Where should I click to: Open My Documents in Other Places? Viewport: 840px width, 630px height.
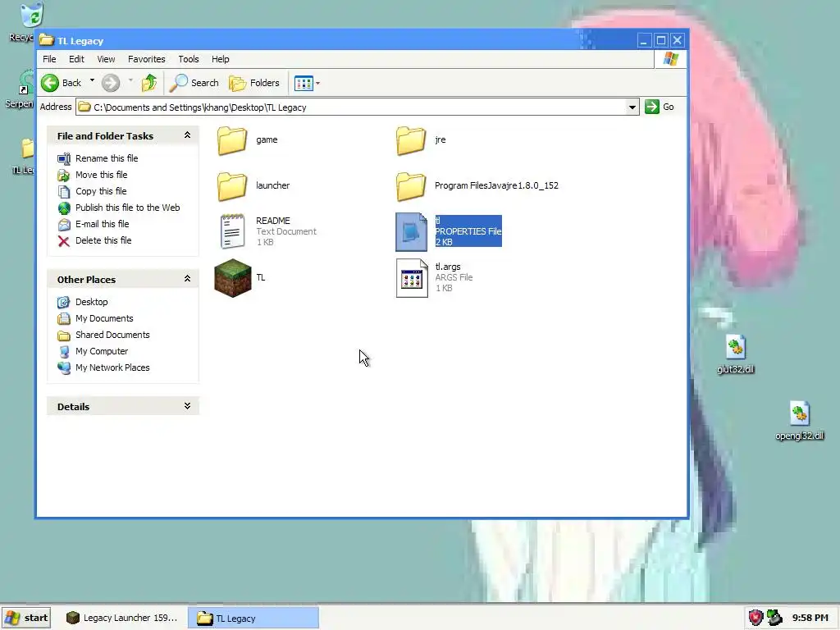[104, 318]
